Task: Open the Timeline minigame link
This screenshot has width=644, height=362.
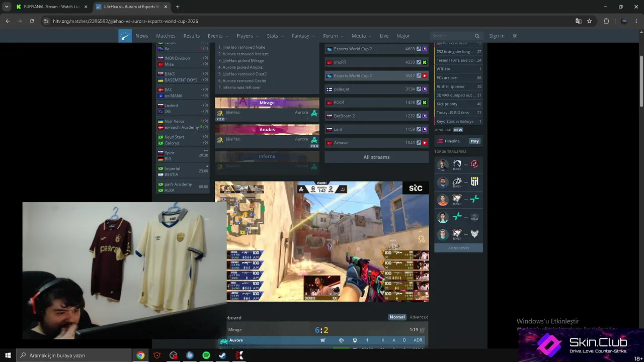Action: 452,141
